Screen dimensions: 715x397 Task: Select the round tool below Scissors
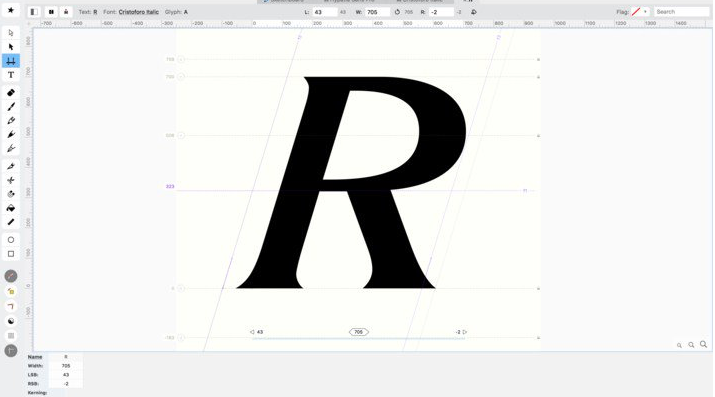(11, 194)
